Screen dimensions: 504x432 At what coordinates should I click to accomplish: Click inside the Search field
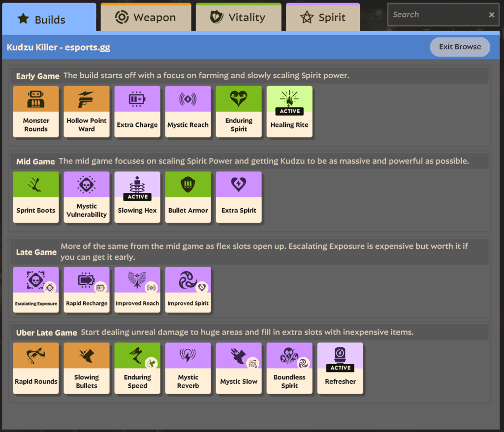(438, 14)
